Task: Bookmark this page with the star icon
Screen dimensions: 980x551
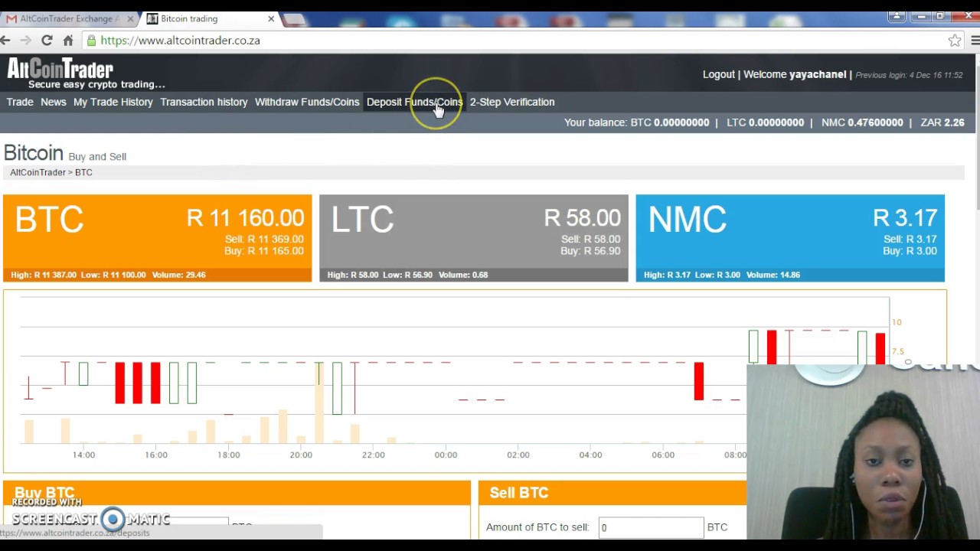Action: [955, 41]
